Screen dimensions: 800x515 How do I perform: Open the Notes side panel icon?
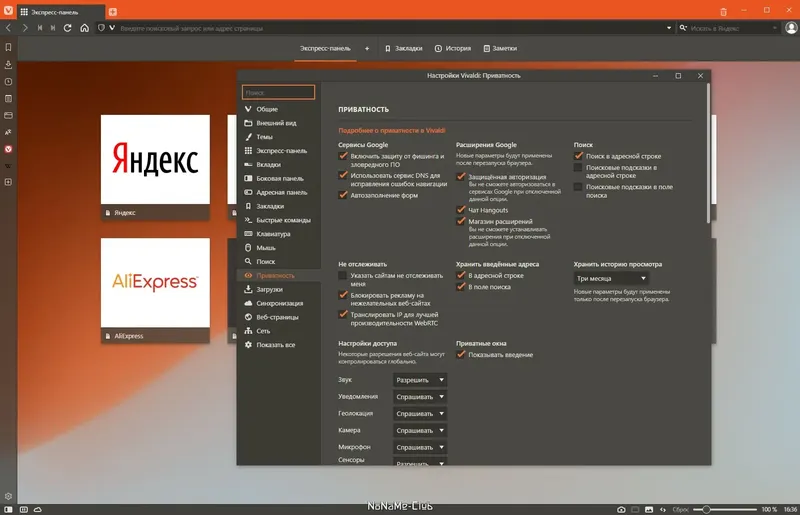point(8,99)
